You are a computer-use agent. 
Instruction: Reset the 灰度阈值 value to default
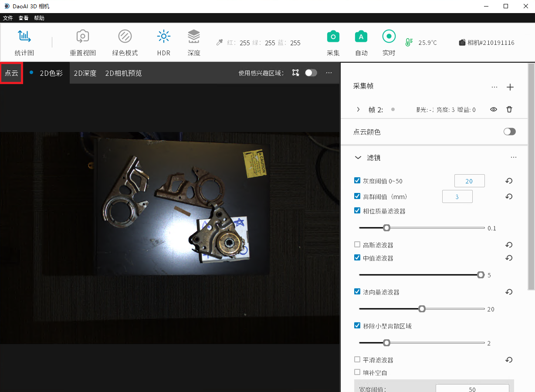(x=509, y=181)
